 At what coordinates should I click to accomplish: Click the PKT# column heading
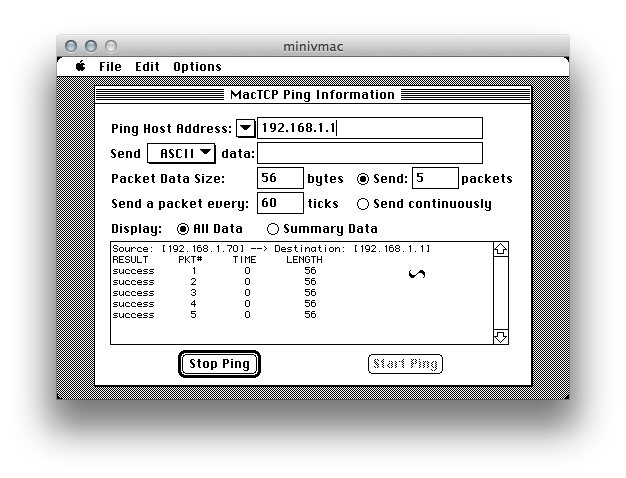pos(190,260)
